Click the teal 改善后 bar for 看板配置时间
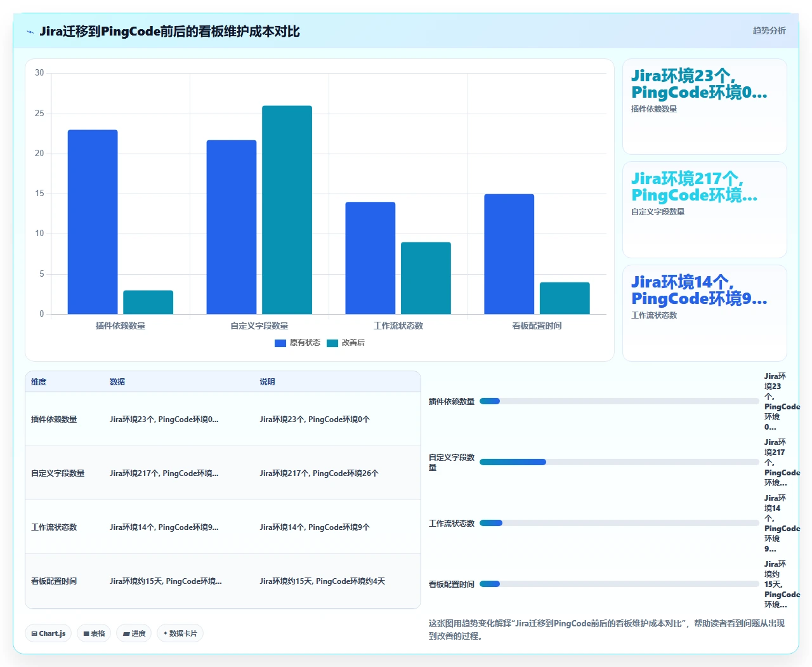 pyautogui.click(x=565, y=298)
